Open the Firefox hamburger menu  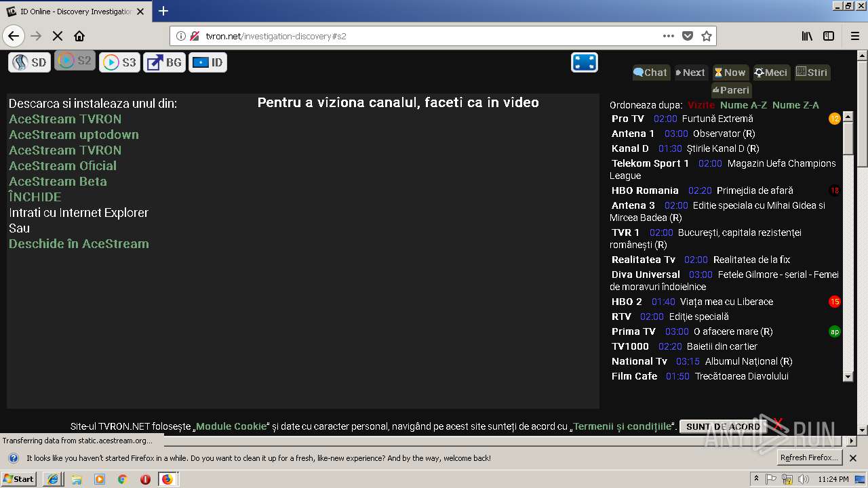(x=854, y=36)
